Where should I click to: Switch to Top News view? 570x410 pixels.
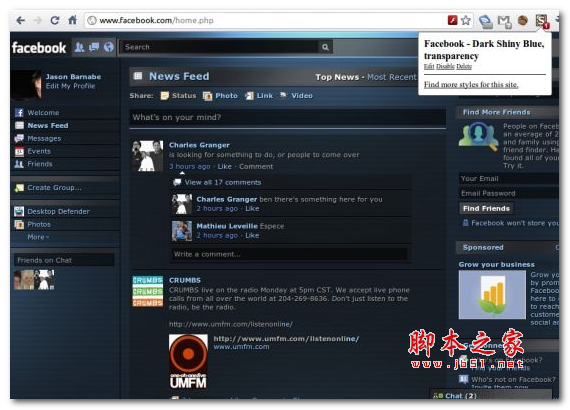(337, 77)
